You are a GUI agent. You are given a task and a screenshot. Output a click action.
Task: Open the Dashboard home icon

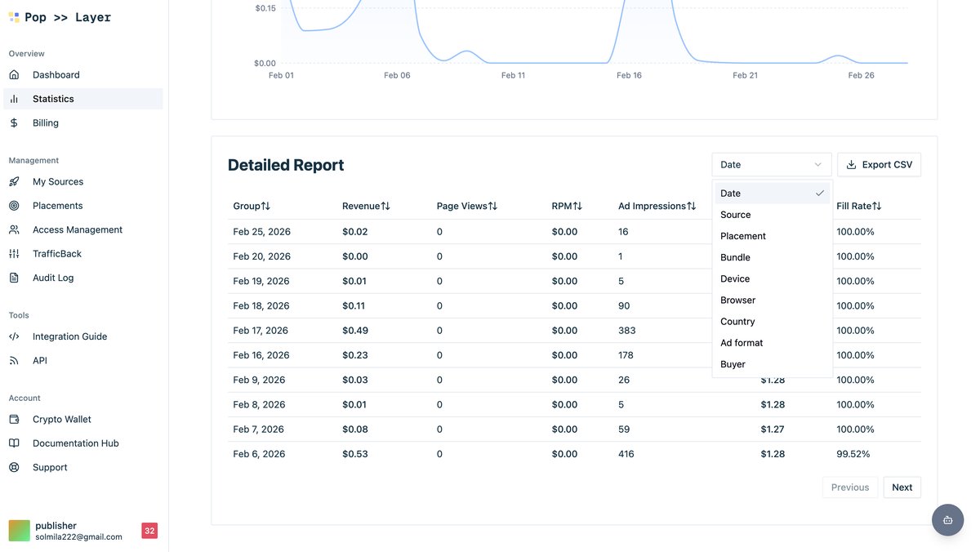[14, 74]
